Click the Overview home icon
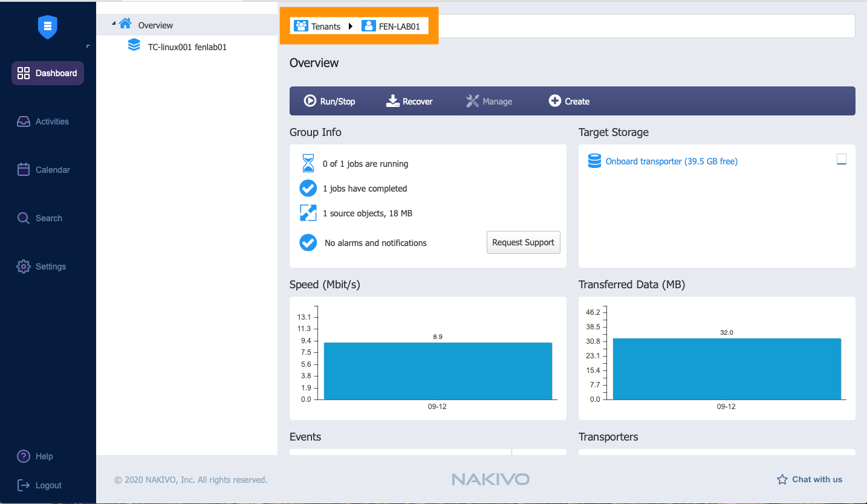The height and width of the screenshot is (504, 867). (125, 24)
